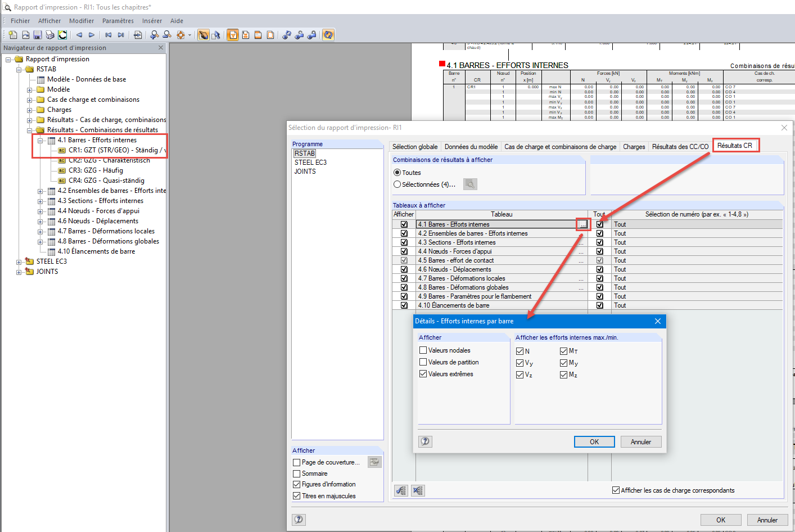The image size is (795, 532).
Task: Select the Sélectionnées radio button
Action: (x=397, y=184)
